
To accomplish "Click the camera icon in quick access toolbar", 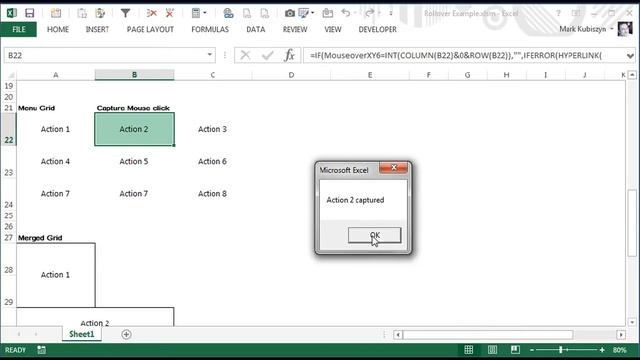I will coord(289,13).
